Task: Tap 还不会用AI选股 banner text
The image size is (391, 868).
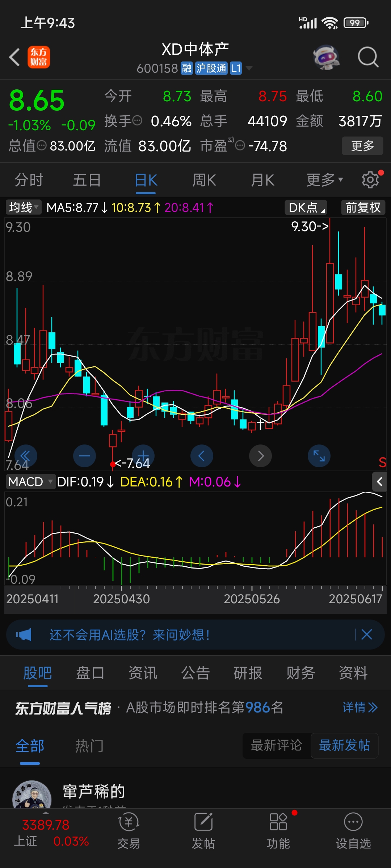Action: tap(129, 635)
